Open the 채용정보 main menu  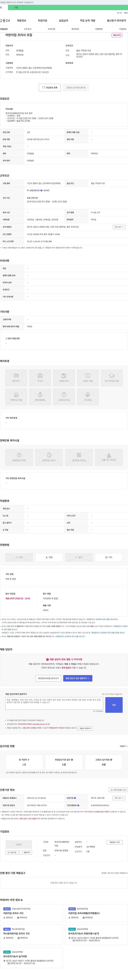[22, 21]
